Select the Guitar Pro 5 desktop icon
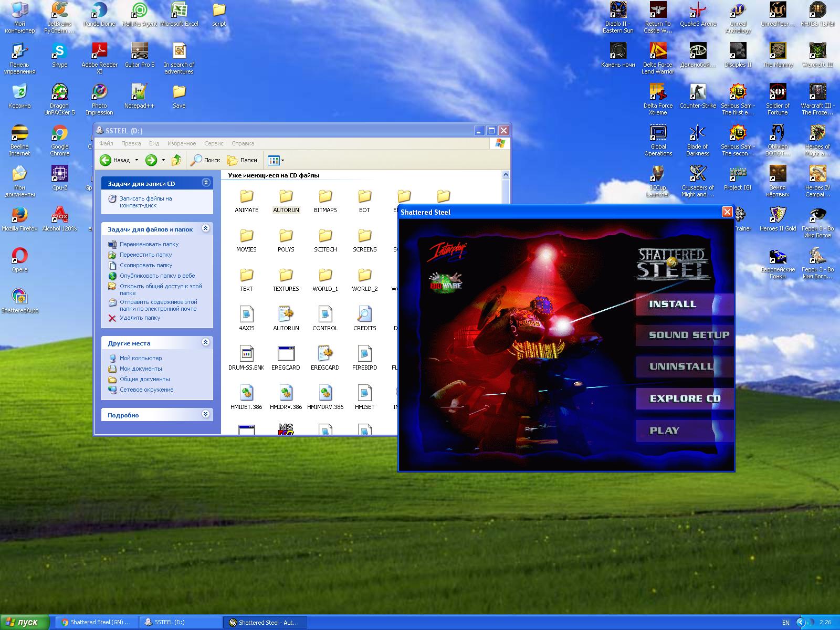Screen dimensions: 840x630 tap(139, 55)
